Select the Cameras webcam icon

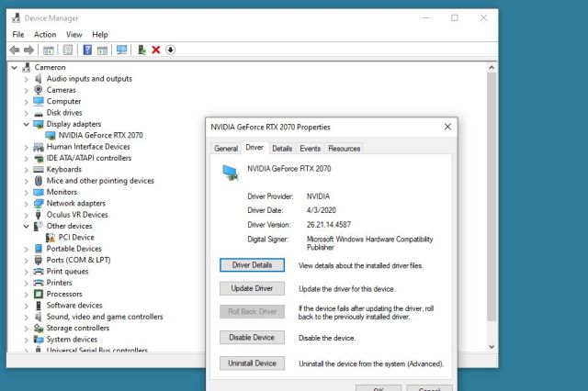click(x=38, y=90)
